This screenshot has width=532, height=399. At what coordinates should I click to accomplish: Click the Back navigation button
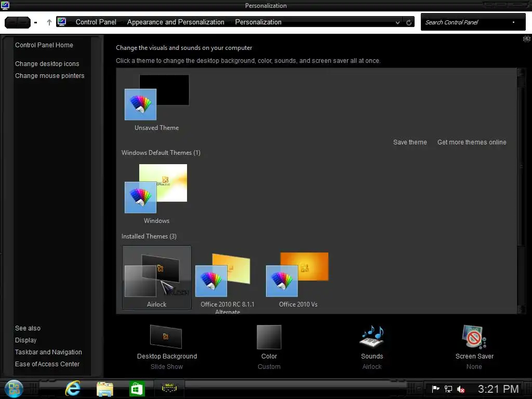click(11, 23)
